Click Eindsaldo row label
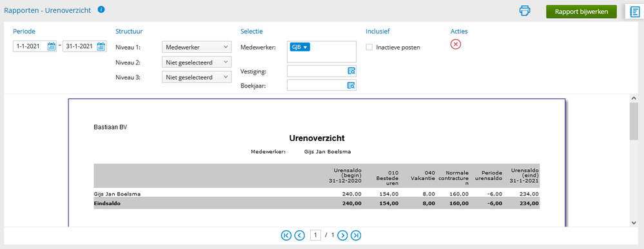The width and height of the screenshot is (644, 249). (x=107, y=203)
